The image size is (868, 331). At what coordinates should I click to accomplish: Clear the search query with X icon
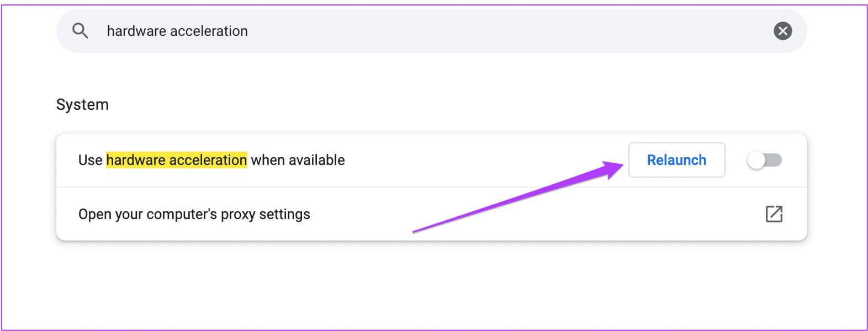[x=782, y=31]
